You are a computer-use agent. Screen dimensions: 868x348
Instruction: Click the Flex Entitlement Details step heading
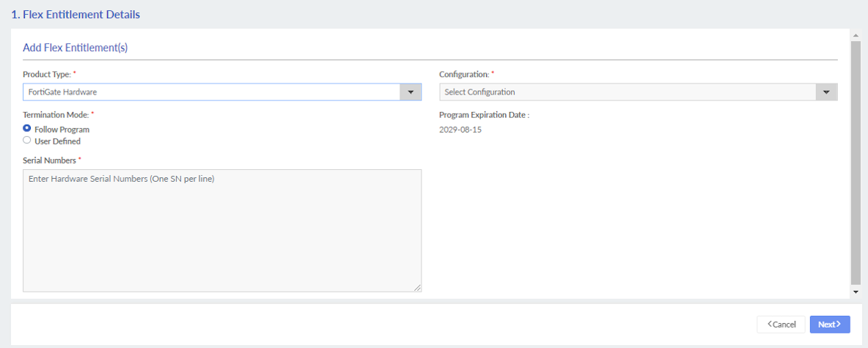coord(76,14)
